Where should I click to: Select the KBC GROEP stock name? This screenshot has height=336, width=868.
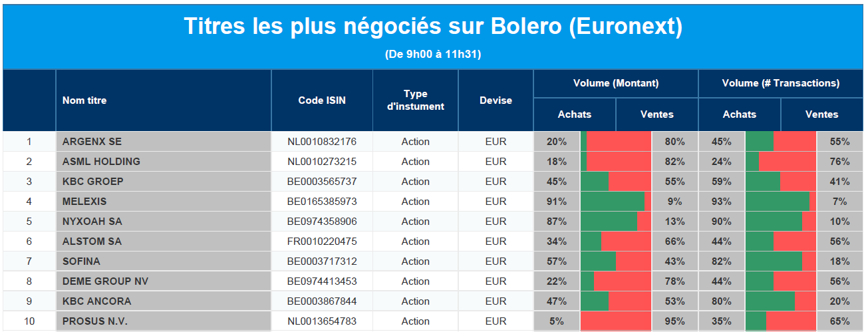(x=93, y=182)
